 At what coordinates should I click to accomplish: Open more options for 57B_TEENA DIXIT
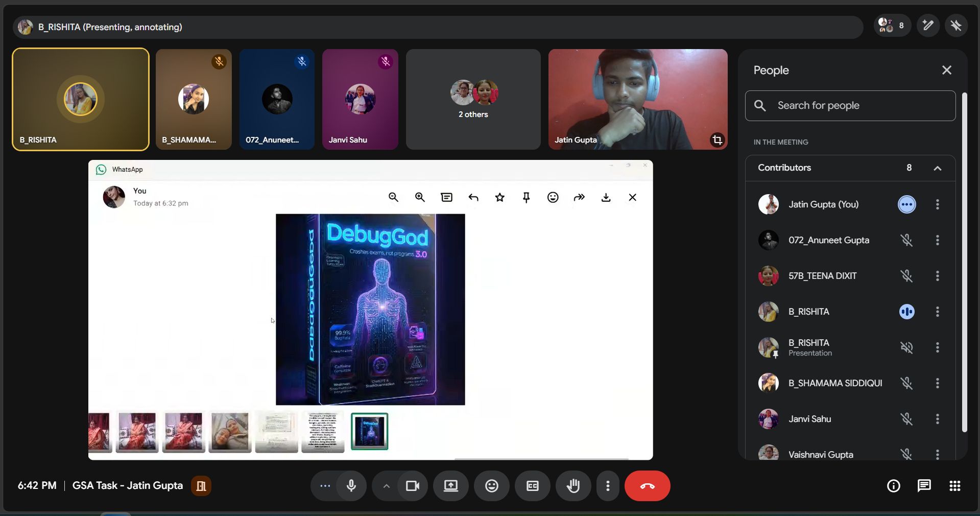click(938, 276)
